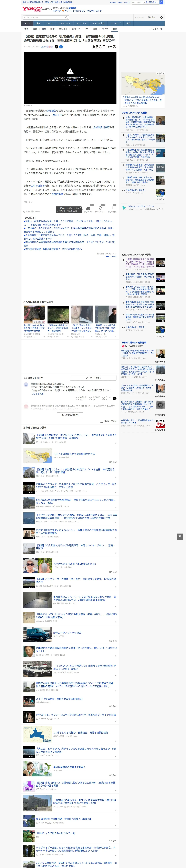This screenshot has width=186, height=868.
Task: Click the 南海トラフ地震に備える特別編 top link
Action: click(x=48, y=2)
